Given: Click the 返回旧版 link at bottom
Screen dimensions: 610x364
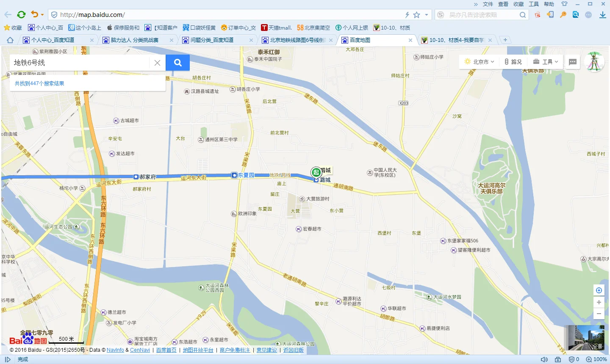Looking at the screenshot, I should click(294, 350).
